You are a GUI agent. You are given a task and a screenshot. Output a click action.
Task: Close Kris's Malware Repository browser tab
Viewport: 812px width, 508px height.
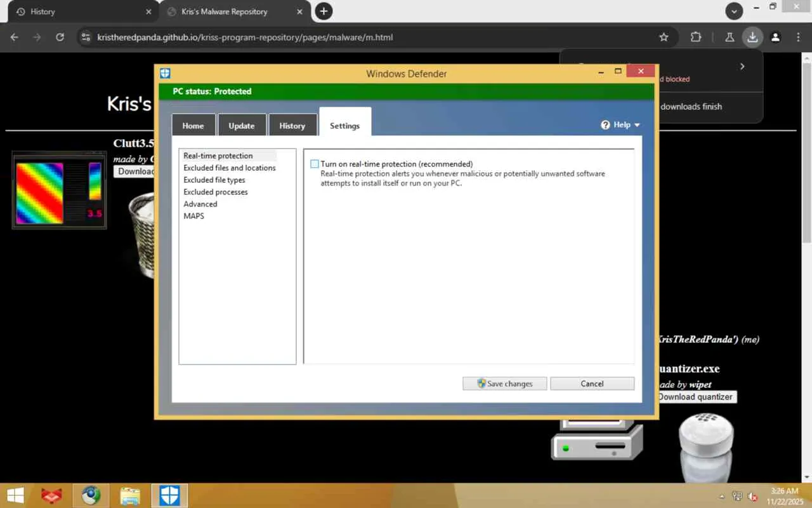tap(299, 11)
